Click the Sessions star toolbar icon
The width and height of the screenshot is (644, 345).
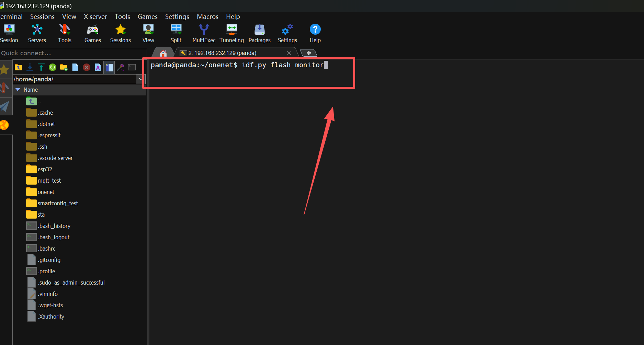(120, 33)
